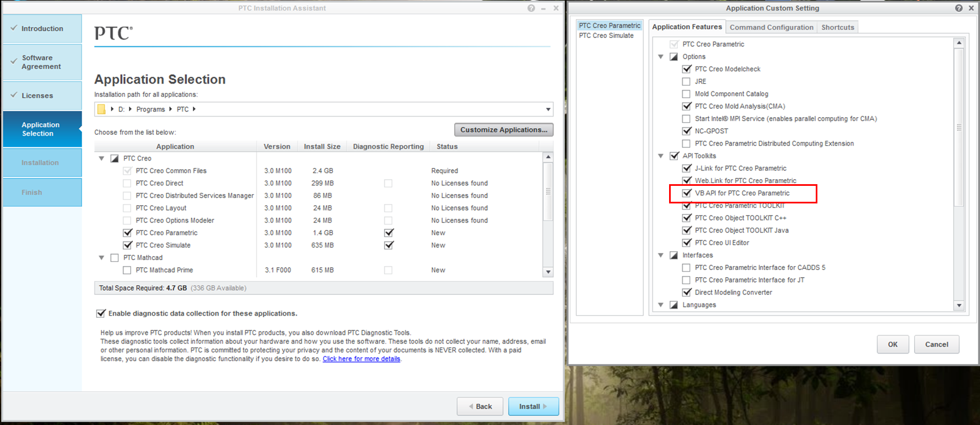
Task: Open the Shortcuts tab
Action: [x=838, y=27]
